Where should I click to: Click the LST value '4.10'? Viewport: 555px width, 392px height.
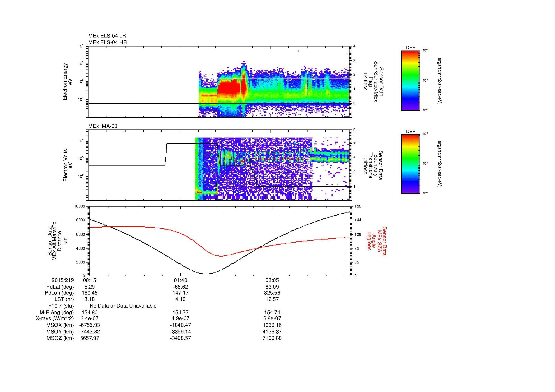tap(180, 299)
